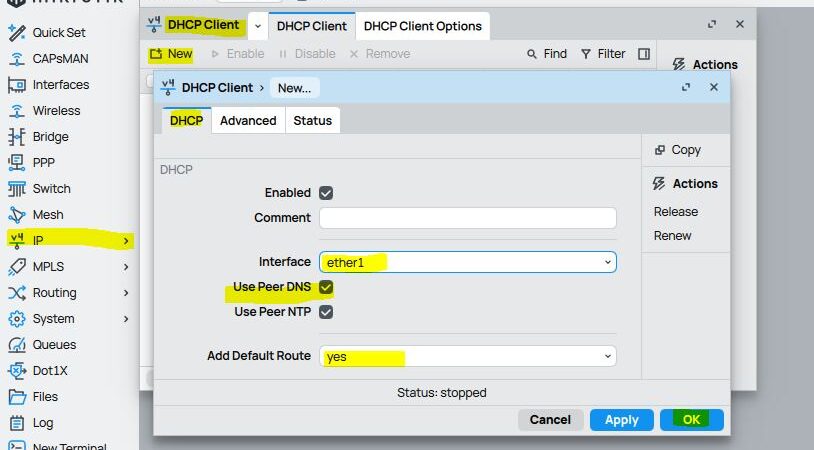The height and width of the screenshot is (450, 814).
Task: Open the Quick Set sidebar icon
Action: [16, 33]
